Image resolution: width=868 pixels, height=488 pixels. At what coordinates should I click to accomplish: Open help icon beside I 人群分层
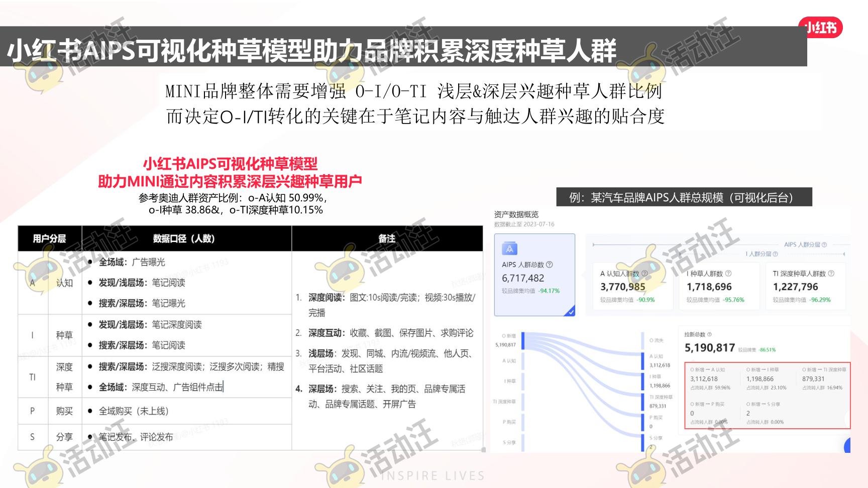pos(776,254)
